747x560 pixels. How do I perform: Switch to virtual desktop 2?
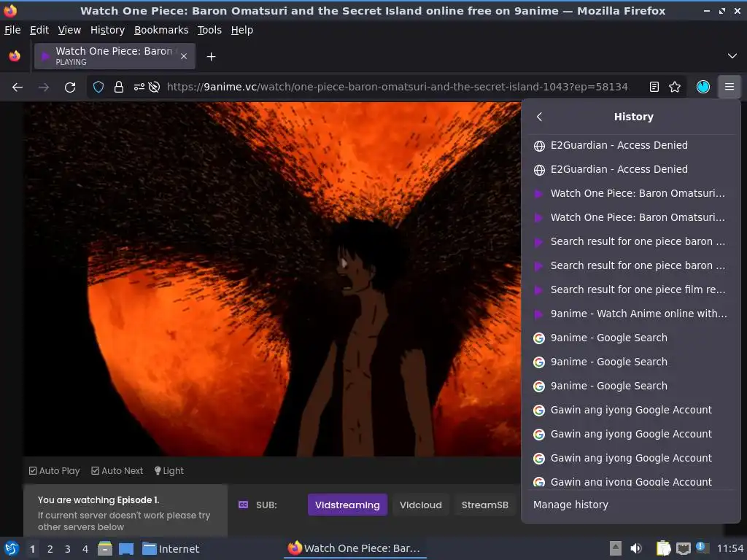(x=50, y=549)
